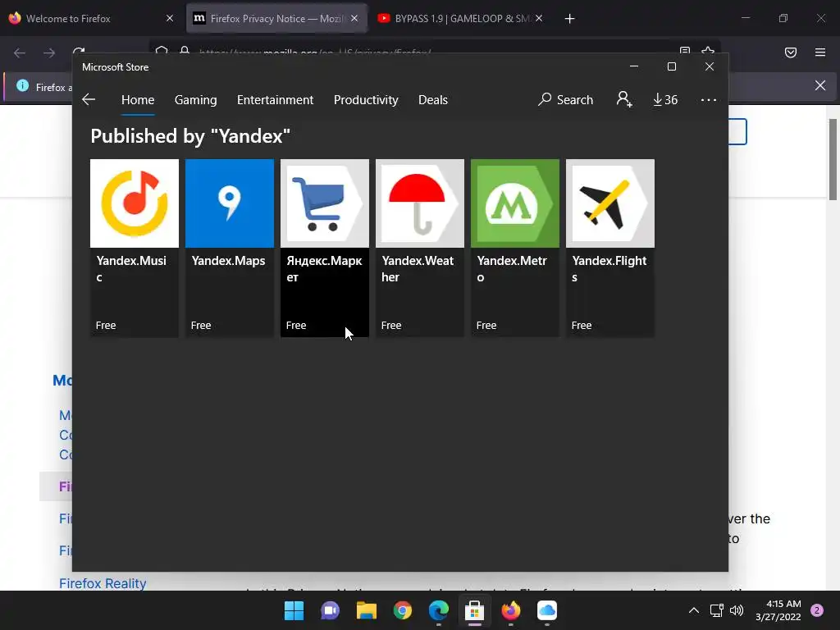Screen dimensions: 840x630
Task: Maximize the Microsoft Store window
Action: (671, 66)
